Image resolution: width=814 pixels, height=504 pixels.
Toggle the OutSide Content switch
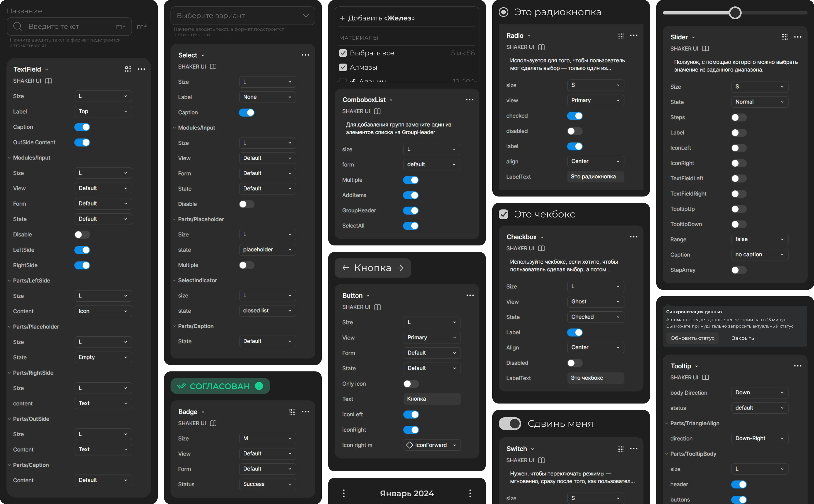(x=82, y=142)
